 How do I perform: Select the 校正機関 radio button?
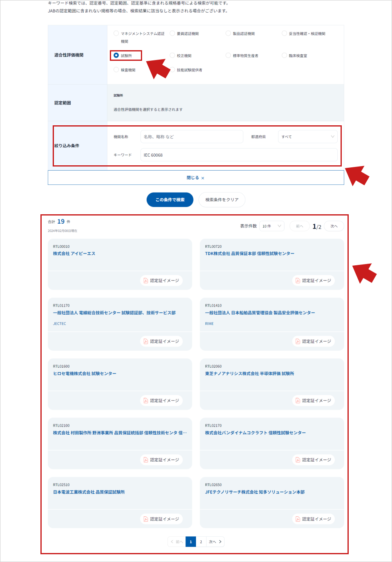pyautogui.click(x=172, y=56)
